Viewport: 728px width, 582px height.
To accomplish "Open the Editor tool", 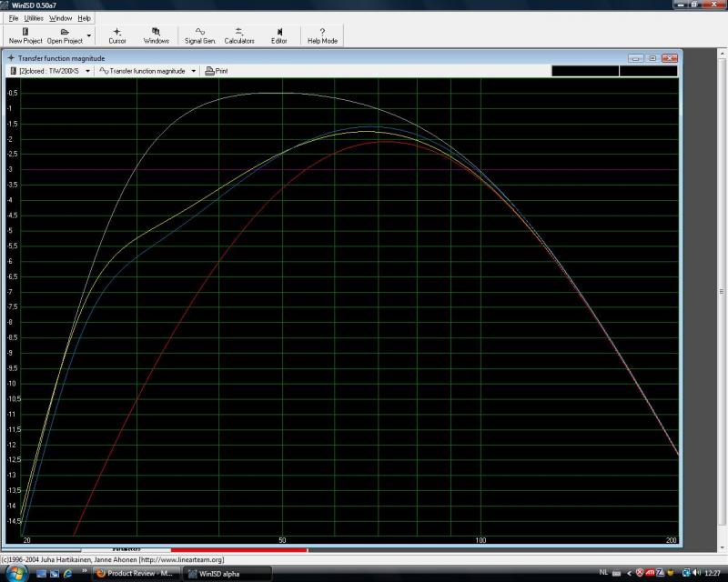I will (278, 35).
